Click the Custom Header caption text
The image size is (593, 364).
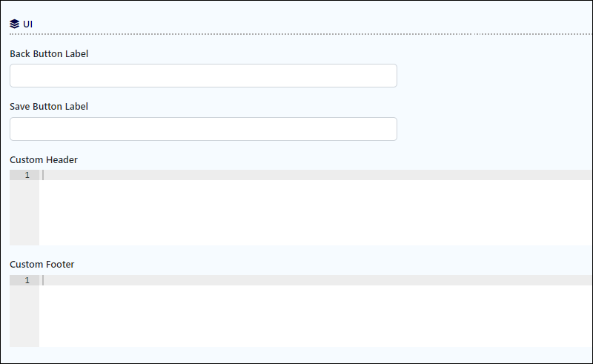pos(44,159)
